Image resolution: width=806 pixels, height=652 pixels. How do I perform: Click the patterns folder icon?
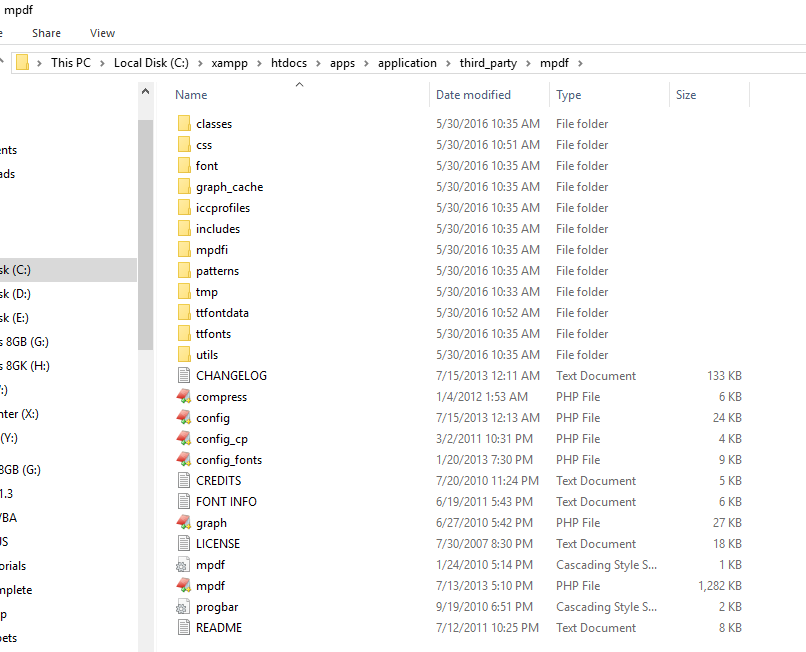(x=184, y=271)
